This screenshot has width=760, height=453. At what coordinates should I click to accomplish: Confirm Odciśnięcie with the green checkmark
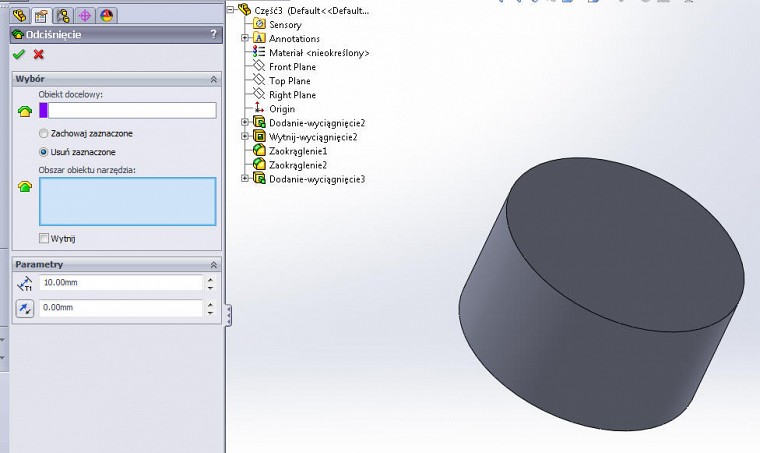(19, 54)
